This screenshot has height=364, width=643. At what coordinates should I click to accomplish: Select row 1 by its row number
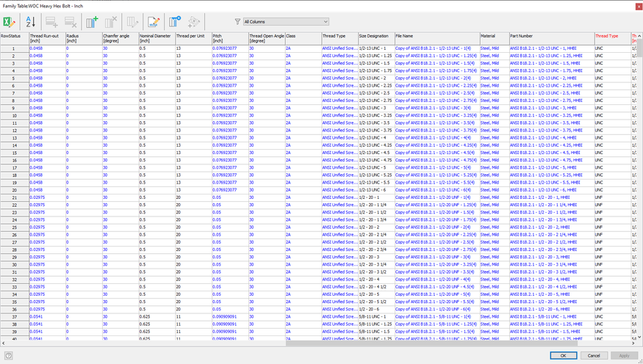tap(15, 48)
